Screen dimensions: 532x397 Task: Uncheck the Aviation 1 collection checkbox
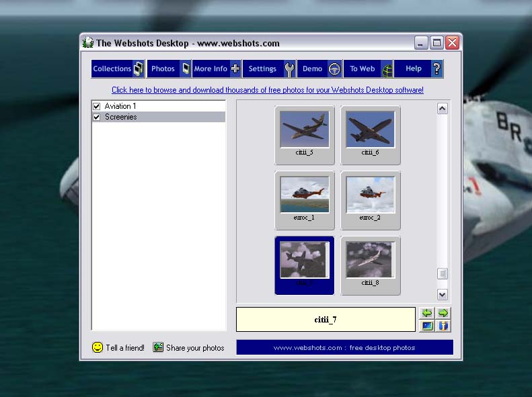tap(97, 106)
